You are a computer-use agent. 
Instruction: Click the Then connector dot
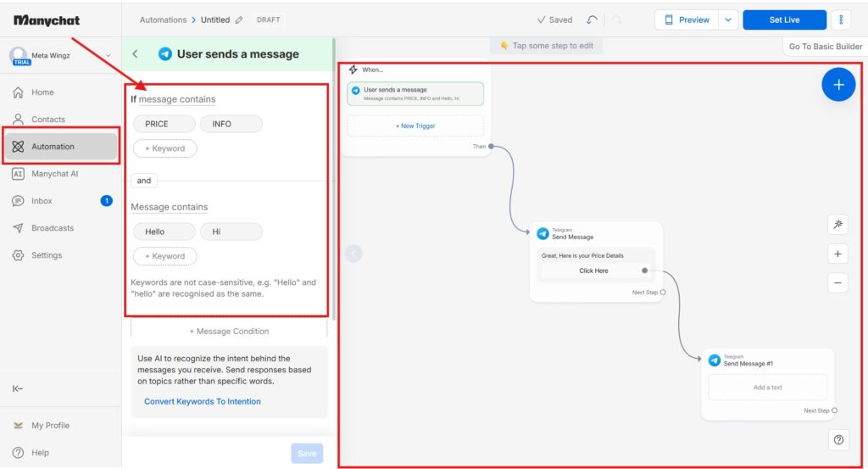(x=491, y=146)
